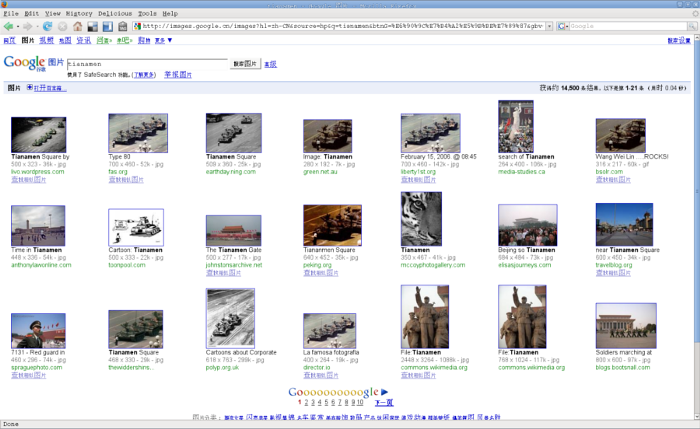Open the Type 80 tanks thumbnail from fas.org
The width and height of the screenshot is (700, 429).
pyautogui.click(x=138, y=133)
